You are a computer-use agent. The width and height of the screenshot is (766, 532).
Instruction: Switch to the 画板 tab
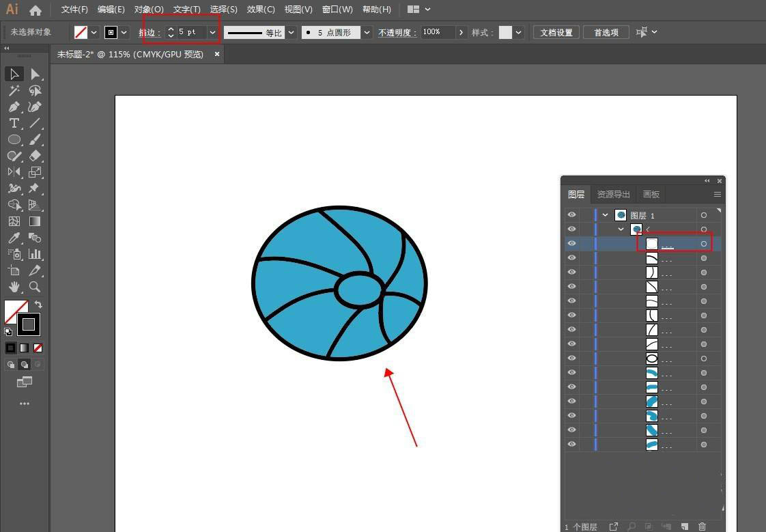[651, 195]
